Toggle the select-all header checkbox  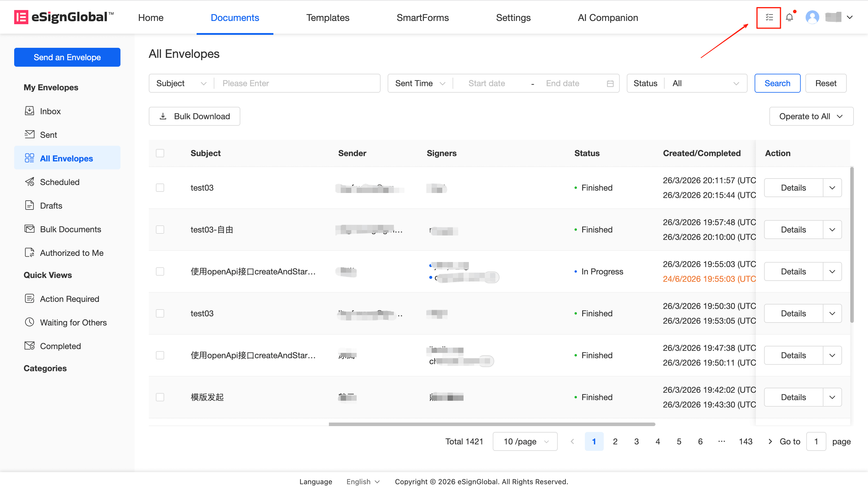click(160, 153)
